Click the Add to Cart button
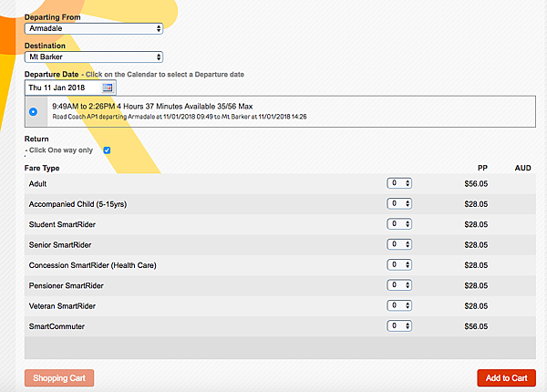547x392 pixels. [506, 378]
